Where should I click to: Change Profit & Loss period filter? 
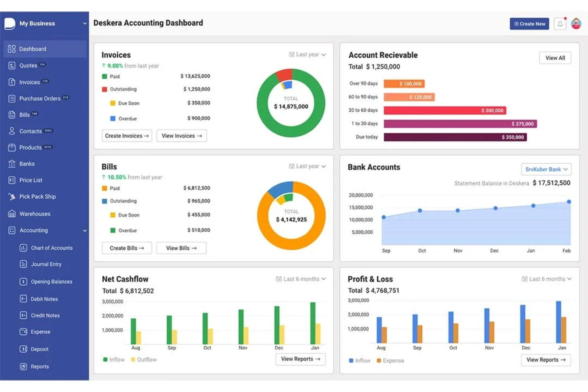[x=547, y=279]
